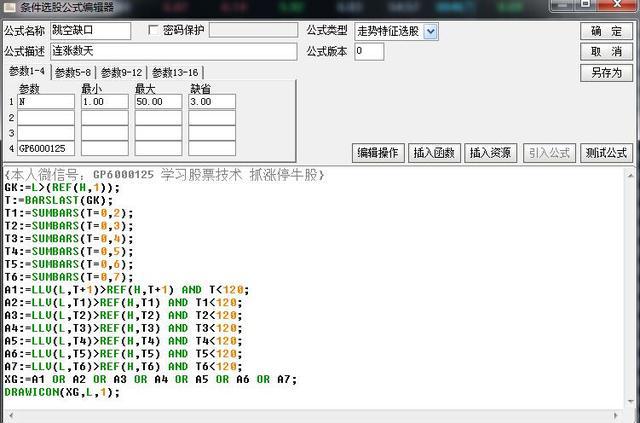Click the T1:=SUMBARS(T=0,2) code line
The image size is (640, 423).
[x=69, y=213]
